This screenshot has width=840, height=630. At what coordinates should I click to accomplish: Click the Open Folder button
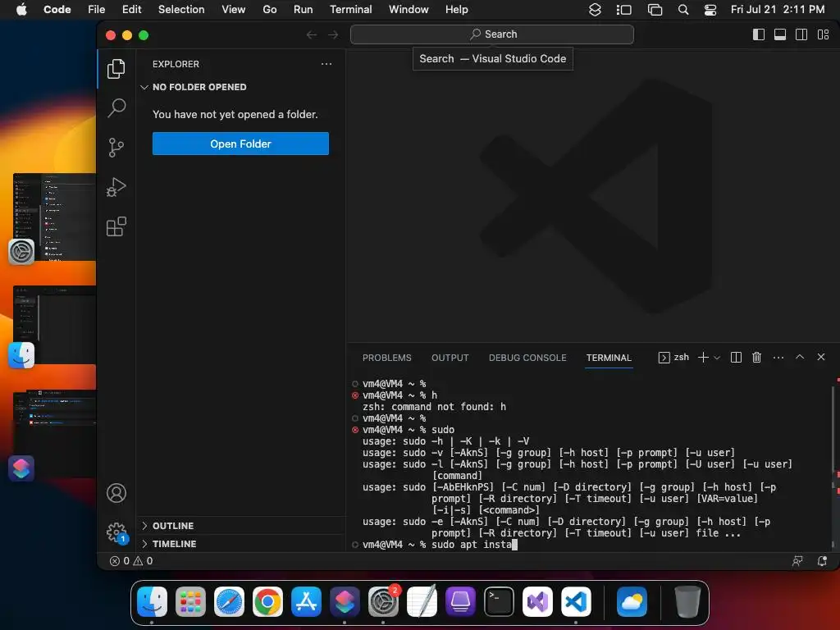point(240,144)
